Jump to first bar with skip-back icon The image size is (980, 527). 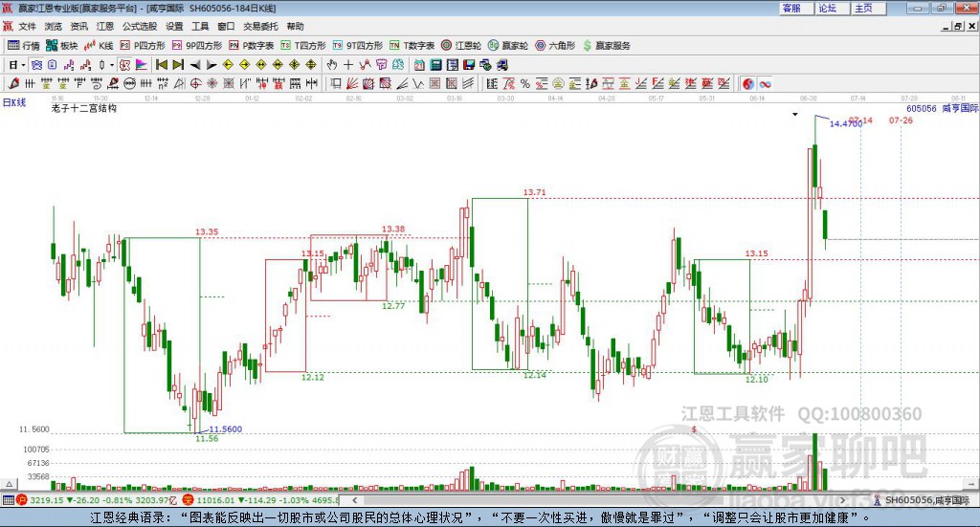[x=161, y=65]
